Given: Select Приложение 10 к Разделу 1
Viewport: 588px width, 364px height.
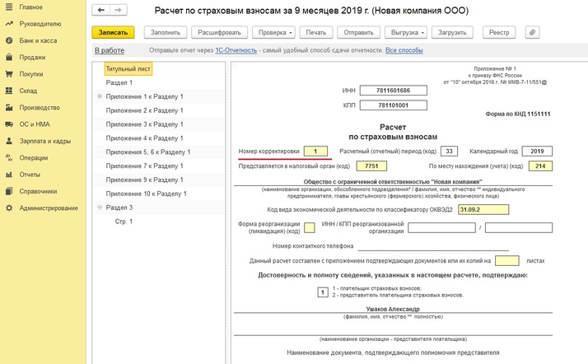Looking at the screenshot, I should coord(147,194).
